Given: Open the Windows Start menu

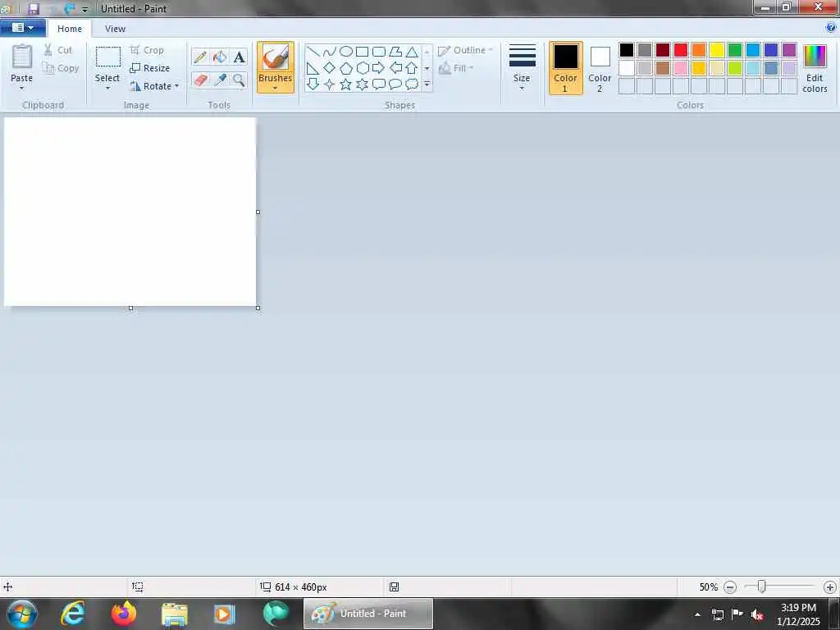Looking at the screenshot, I should [x=22, y=614].
